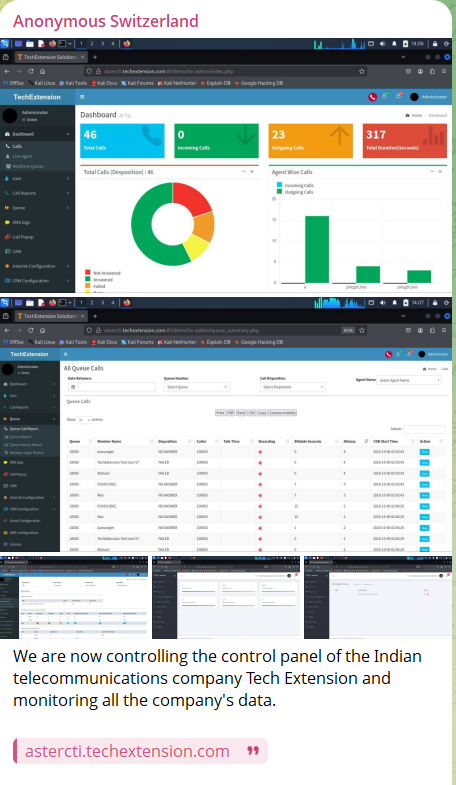Expand the Dashboard menu in upper screenshot sidebar

(38, 134)
